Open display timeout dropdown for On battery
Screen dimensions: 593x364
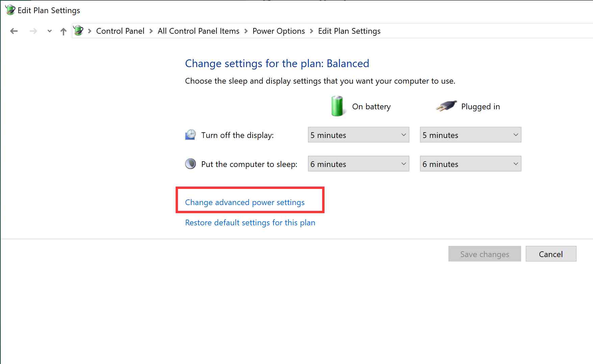[359, 135]
